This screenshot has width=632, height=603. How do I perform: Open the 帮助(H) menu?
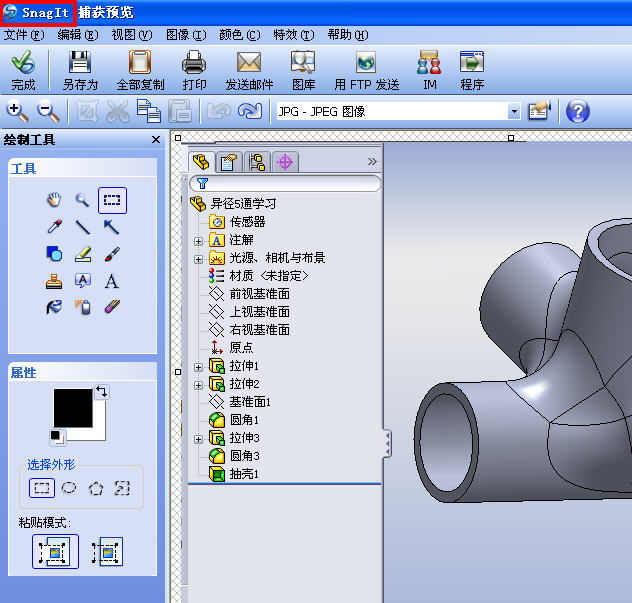click(x=348, y=35)
